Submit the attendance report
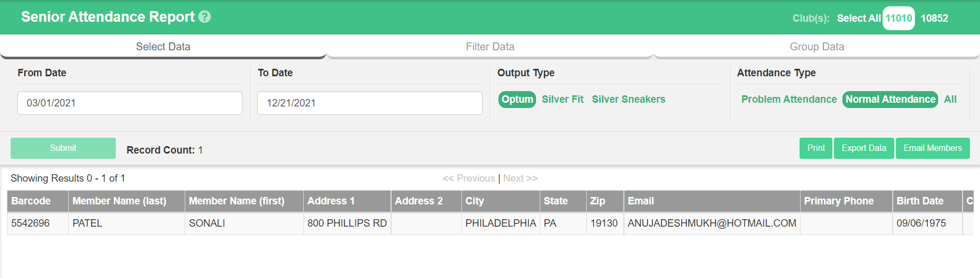Screen dimensions: 980x278 tap(63, 148)
